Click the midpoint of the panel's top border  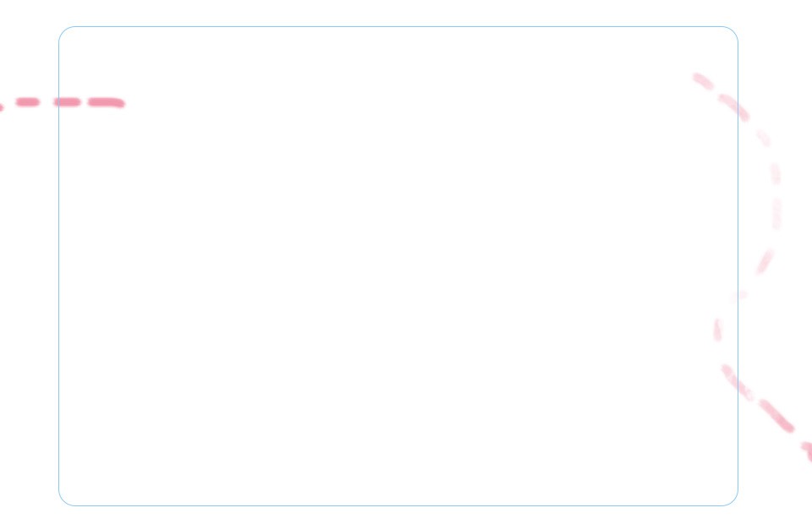pyautogui.click(x=398, y=26)
